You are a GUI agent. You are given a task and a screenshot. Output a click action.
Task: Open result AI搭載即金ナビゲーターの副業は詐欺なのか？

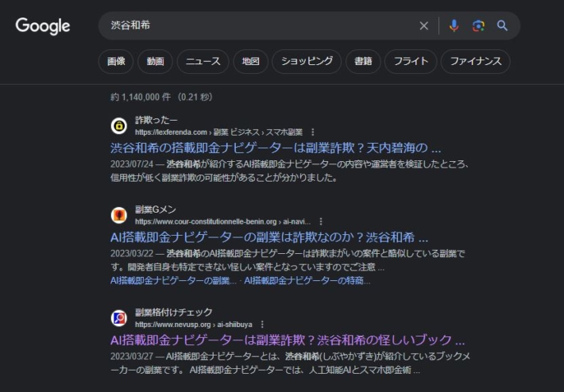[x=269, y=237]
